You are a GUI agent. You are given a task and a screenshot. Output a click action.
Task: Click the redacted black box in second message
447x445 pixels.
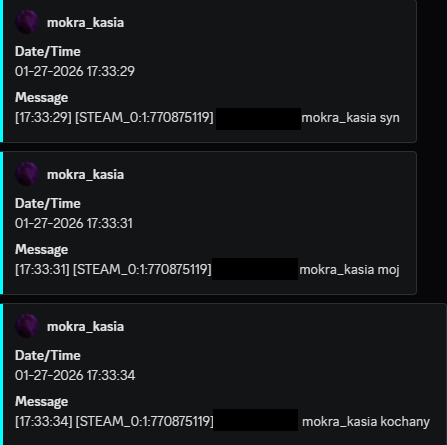tap(255, 269)
